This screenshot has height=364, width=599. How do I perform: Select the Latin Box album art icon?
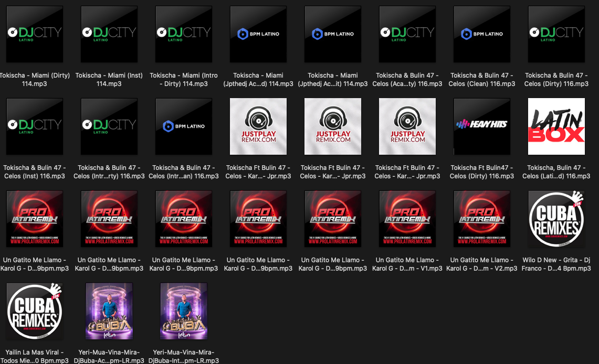pyautogui.click(x=556, y=126)
